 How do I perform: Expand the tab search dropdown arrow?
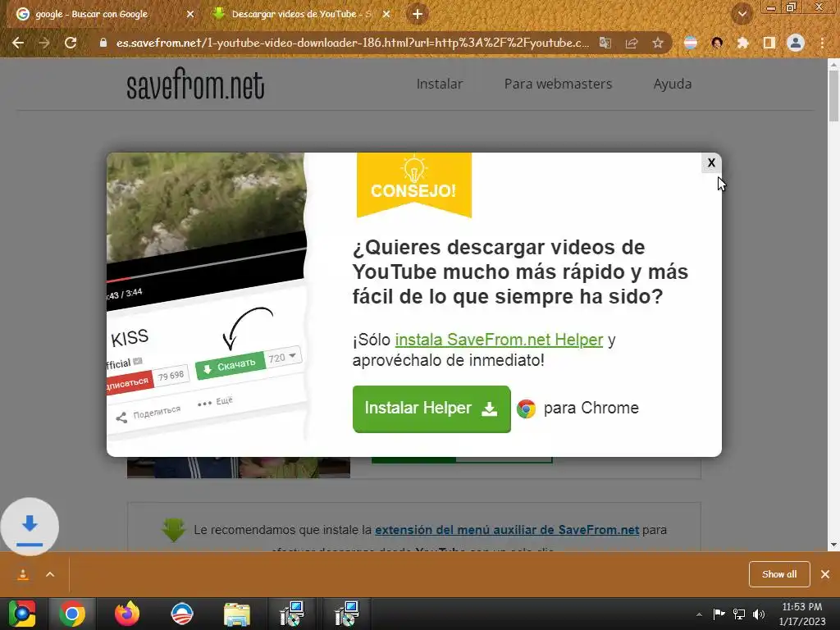tap(742, 14)
